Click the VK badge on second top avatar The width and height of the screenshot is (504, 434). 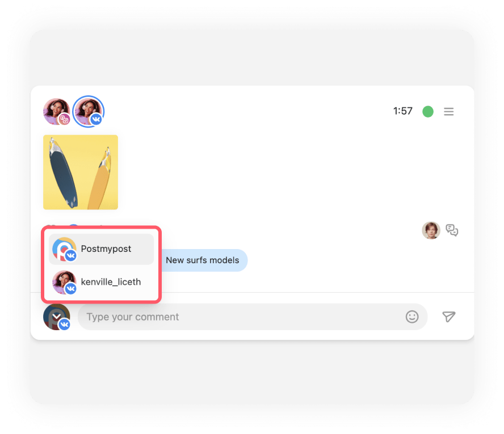pos(96,120)
